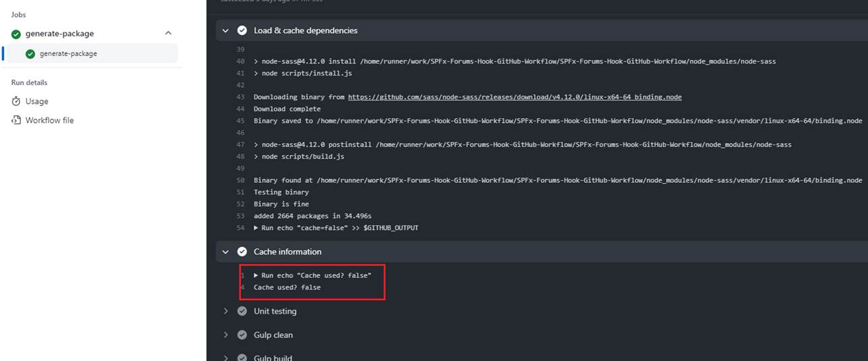The height and width of the screenshot is (361, 868).
Task: Expand the Run echo "Cache used? false" log line
Action: pyautogui.click(x=256, y=275)
